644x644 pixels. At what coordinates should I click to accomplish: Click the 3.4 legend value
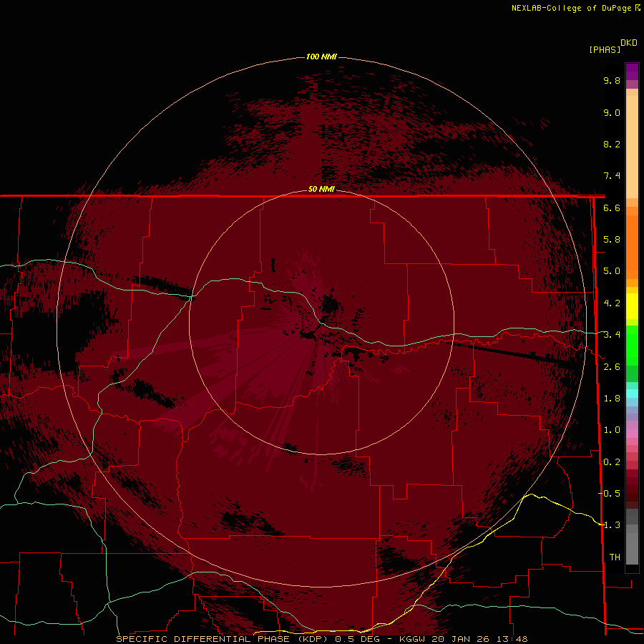(x=612, y=335)
